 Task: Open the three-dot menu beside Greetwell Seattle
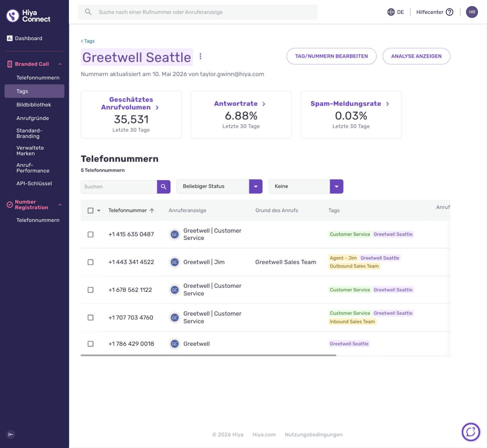point(200,56)
